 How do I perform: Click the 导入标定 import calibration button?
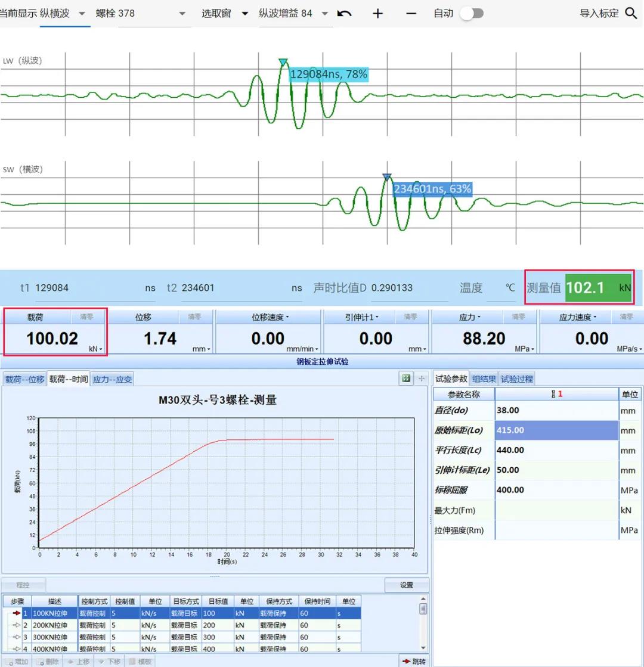click(x=599, y=13)
